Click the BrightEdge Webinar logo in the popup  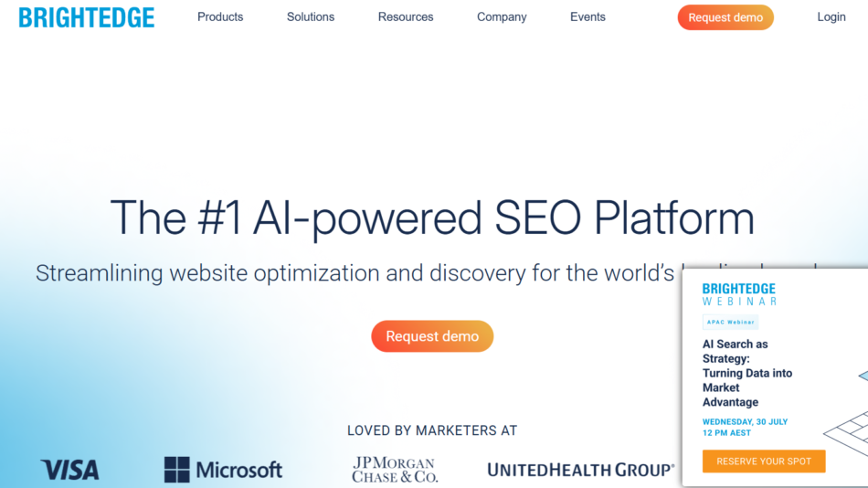739,294
